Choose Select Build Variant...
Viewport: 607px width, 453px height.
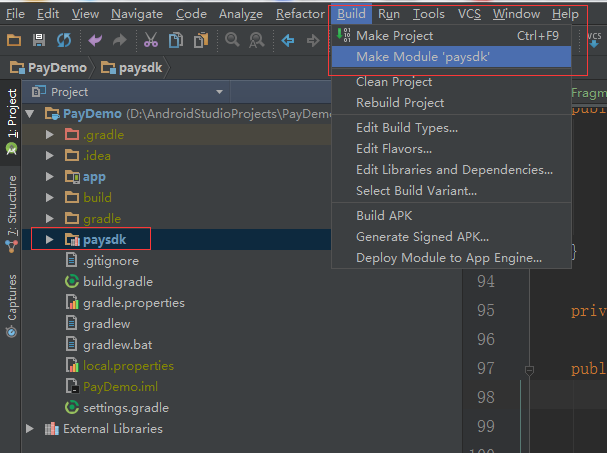click(451, 190)
